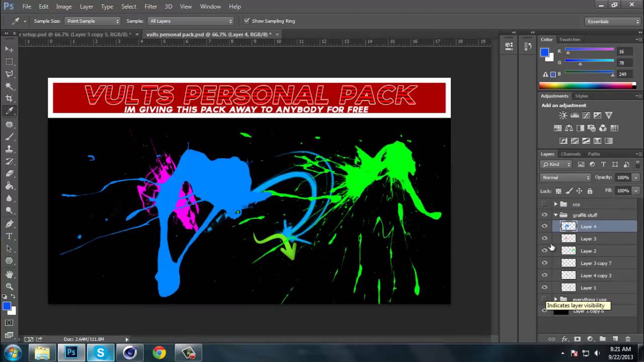Select the Crop tool

click(x=9, y=99)
